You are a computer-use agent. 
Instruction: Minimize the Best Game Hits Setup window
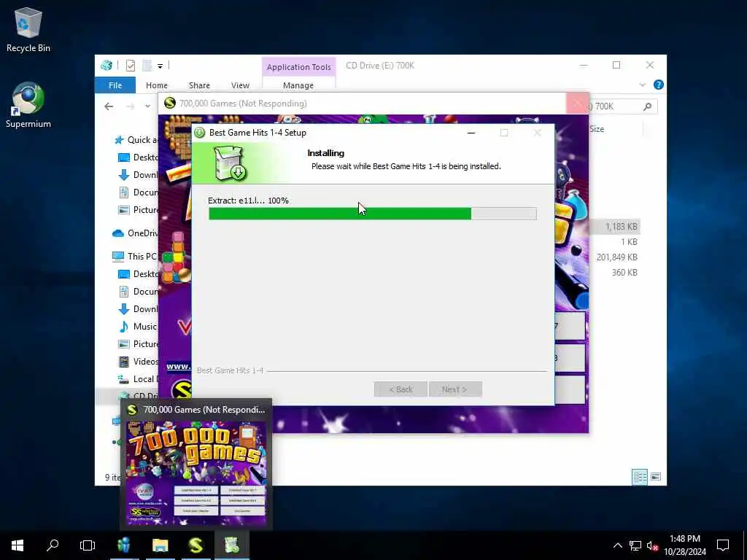pyautogui.click(x=471, y=133)
